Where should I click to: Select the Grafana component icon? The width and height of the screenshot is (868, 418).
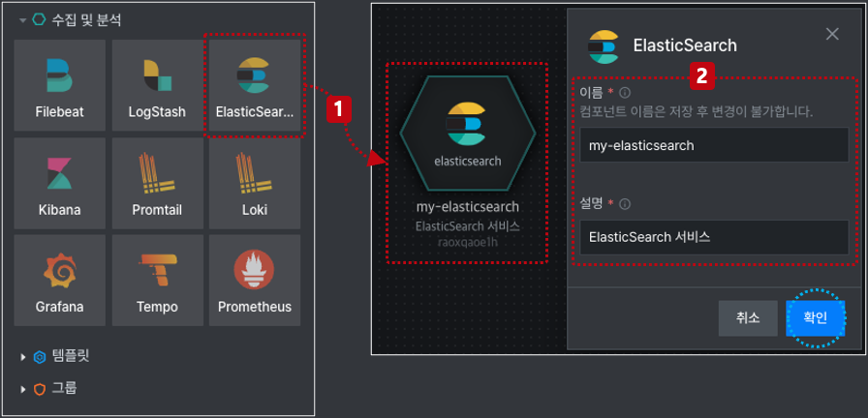60,281
